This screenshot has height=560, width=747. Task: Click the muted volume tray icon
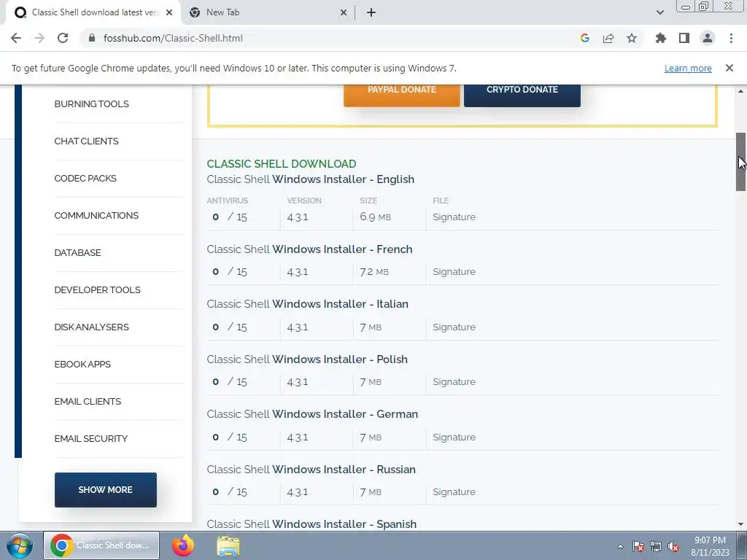click(673, 546)
